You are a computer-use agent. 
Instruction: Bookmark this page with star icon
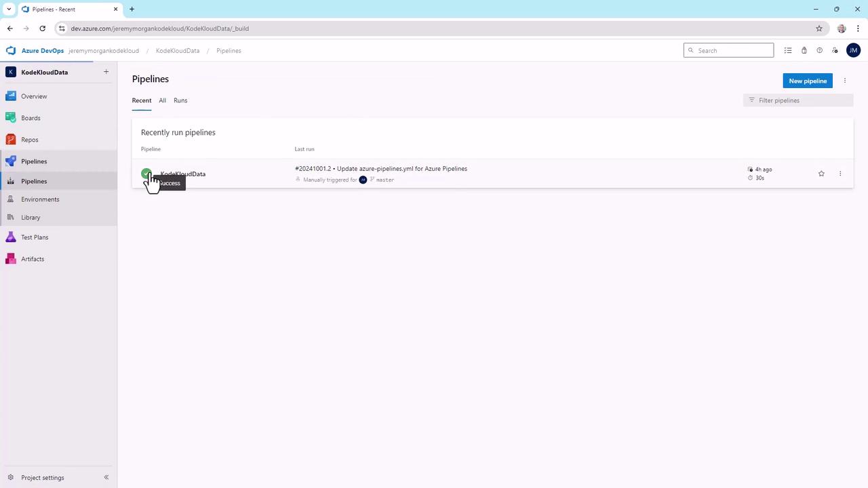pos(819,28)
